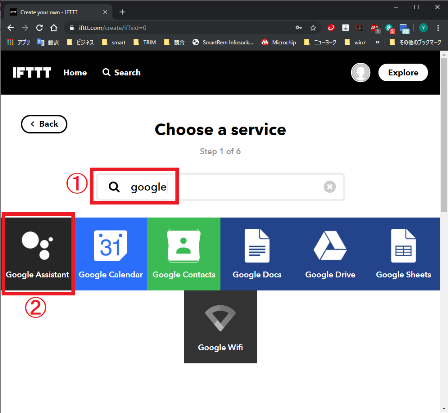The width and height of the screenshot is (448, 413).
Task: Open Search in the IFTTT header
Action: click(x=121, y=72)
